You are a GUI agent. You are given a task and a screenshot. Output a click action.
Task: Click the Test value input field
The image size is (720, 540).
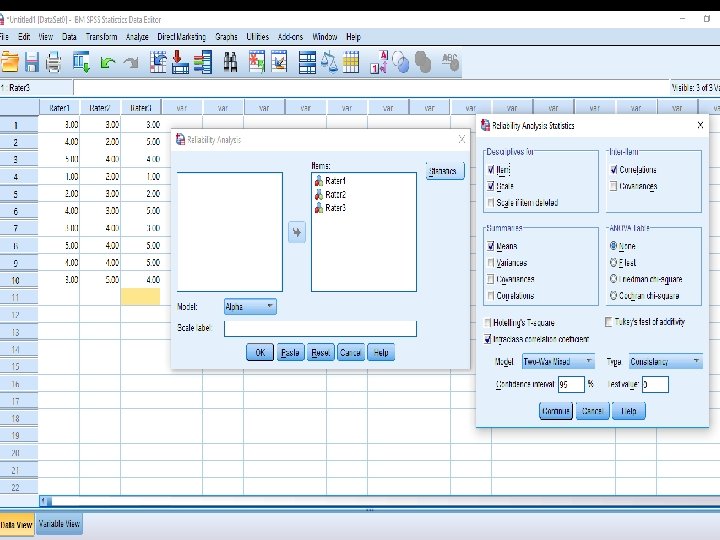coord(655,384)
